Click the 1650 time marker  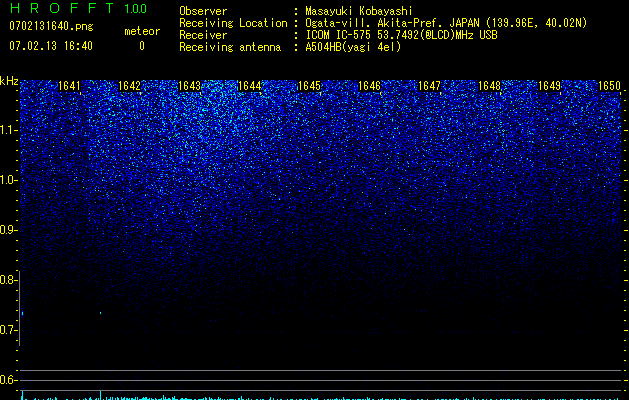pyautogui.click(x=609, y=86)
